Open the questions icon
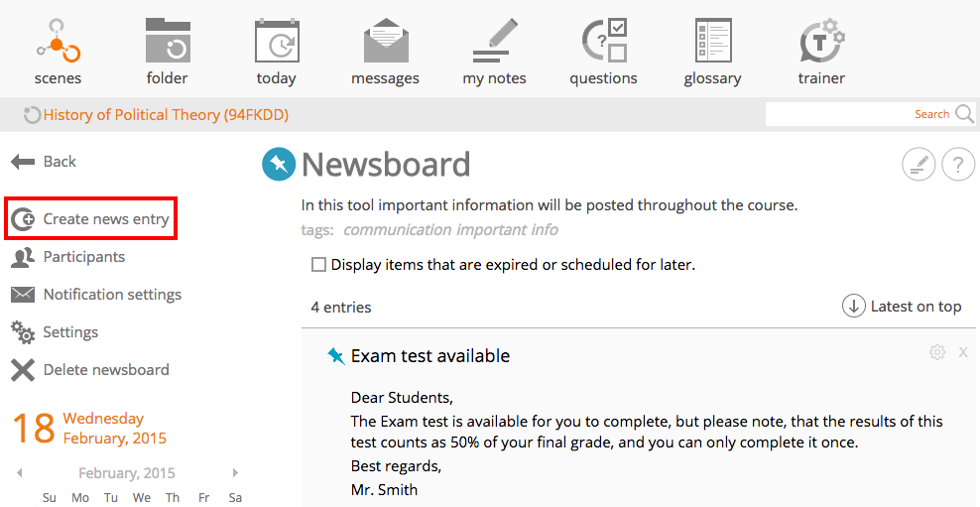 click(604, 41)
